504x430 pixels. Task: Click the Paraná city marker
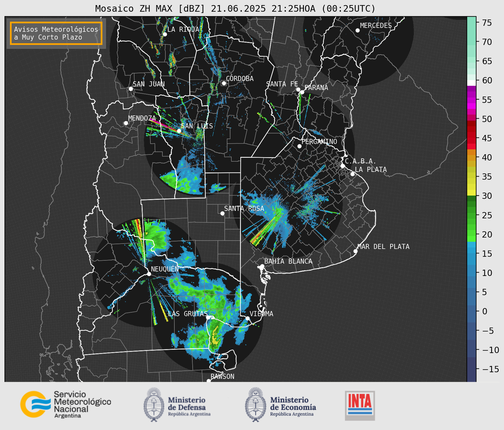point(302,92)
